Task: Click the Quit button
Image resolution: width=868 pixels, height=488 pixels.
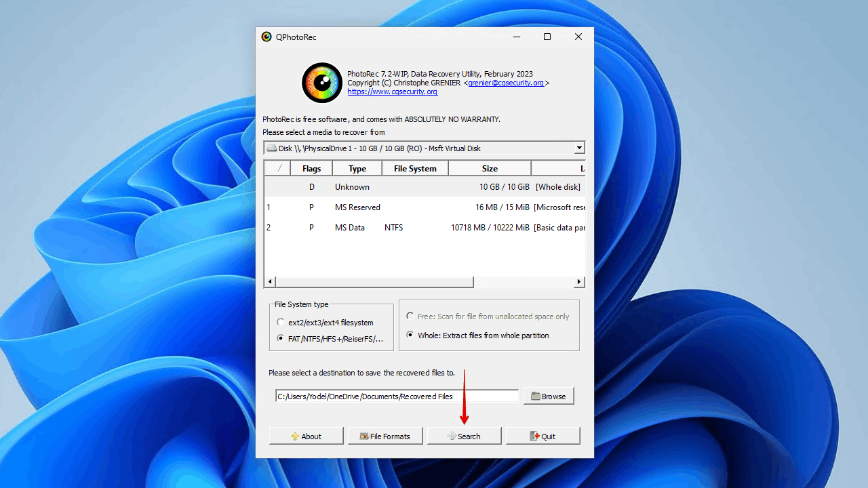Action: 542,436
